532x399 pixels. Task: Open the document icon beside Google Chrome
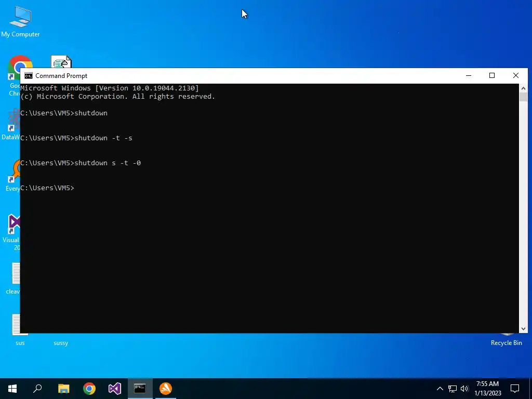[x=61, y=62]
